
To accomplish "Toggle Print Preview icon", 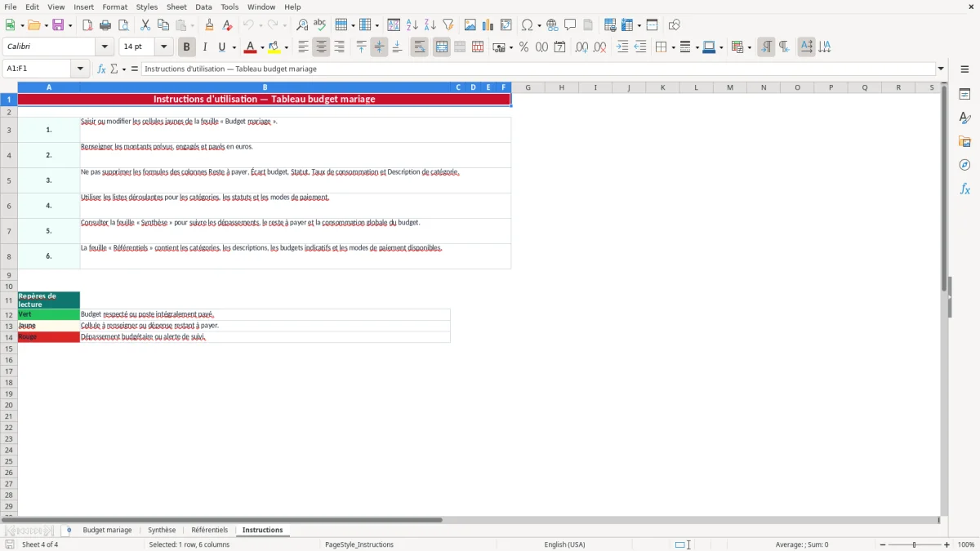I will click(123, 25).
